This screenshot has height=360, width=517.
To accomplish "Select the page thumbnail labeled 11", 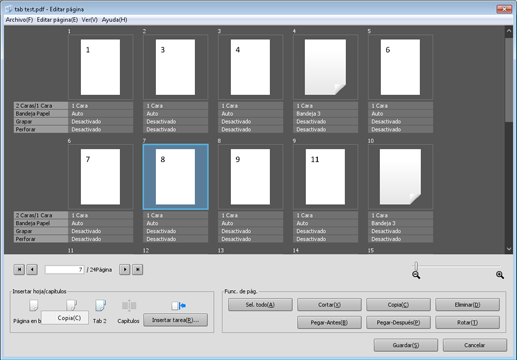I will pyautogui.click(x=325, y=177).
